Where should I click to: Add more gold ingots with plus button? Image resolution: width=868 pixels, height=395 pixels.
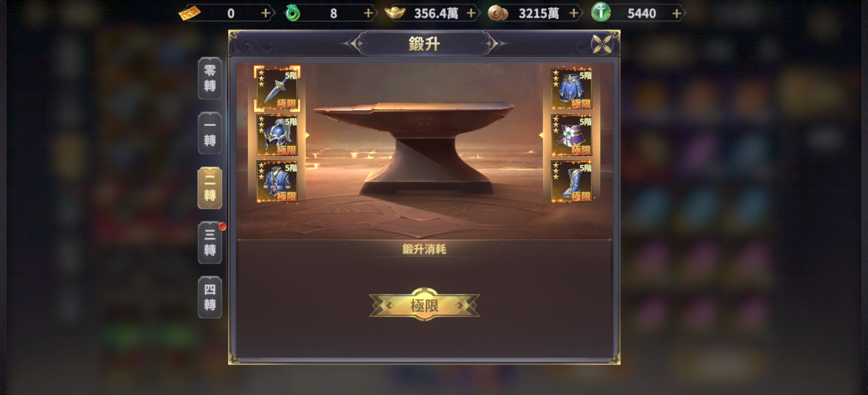pyautogui.click(x=471, y=14)
